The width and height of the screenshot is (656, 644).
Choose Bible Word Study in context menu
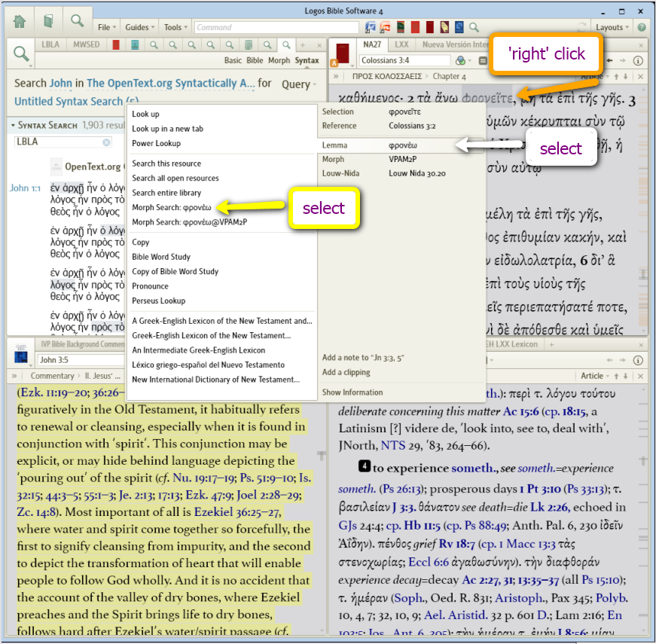tap(161, 257)
